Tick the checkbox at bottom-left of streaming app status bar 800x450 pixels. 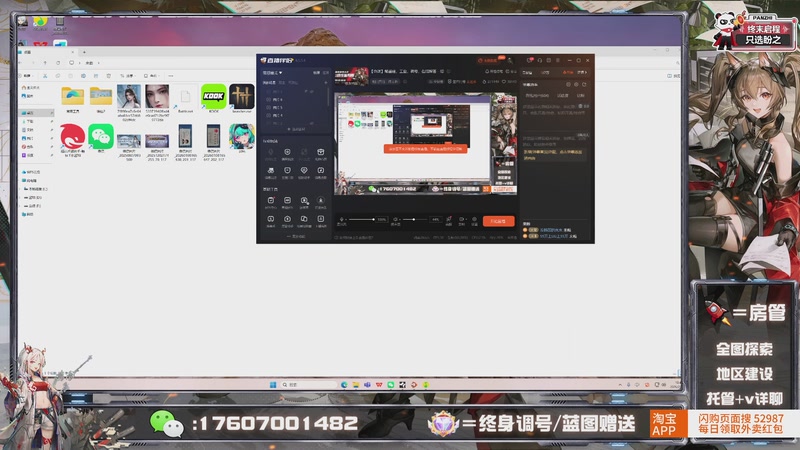336,238
